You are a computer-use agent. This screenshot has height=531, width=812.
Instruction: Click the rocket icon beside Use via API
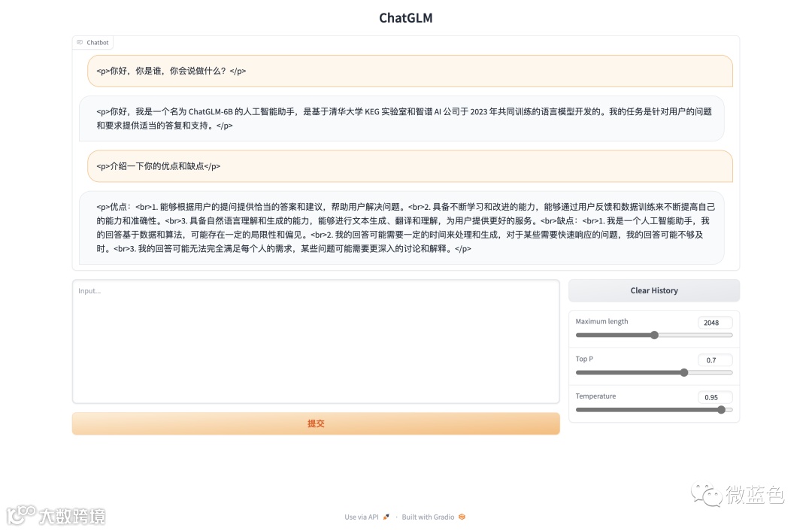pos(386,517)
